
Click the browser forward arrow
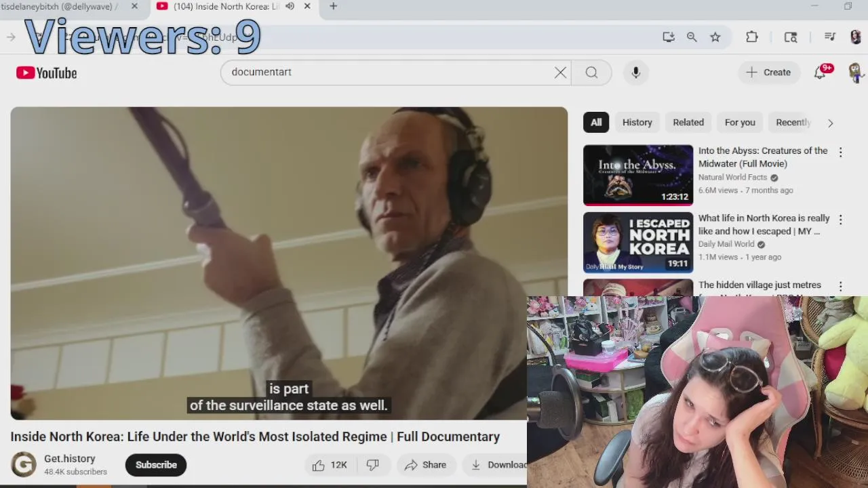11,37
